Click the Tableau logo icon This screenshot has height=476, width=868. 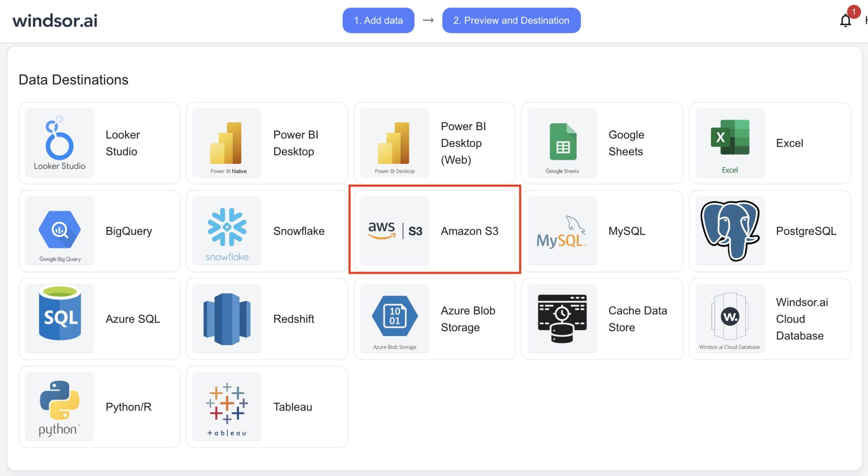pyautogui.click(x=227, y=407)
